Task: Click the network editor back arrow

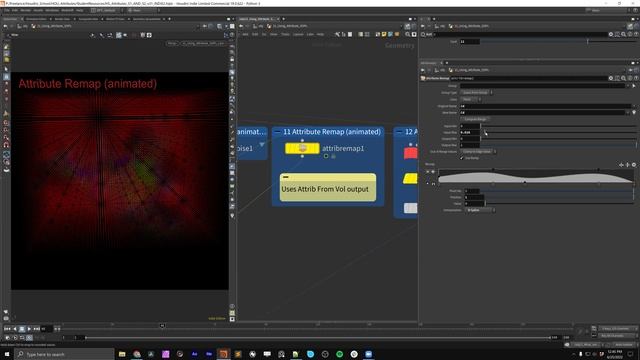Action: pyautogui.click(x=241, y=26)
